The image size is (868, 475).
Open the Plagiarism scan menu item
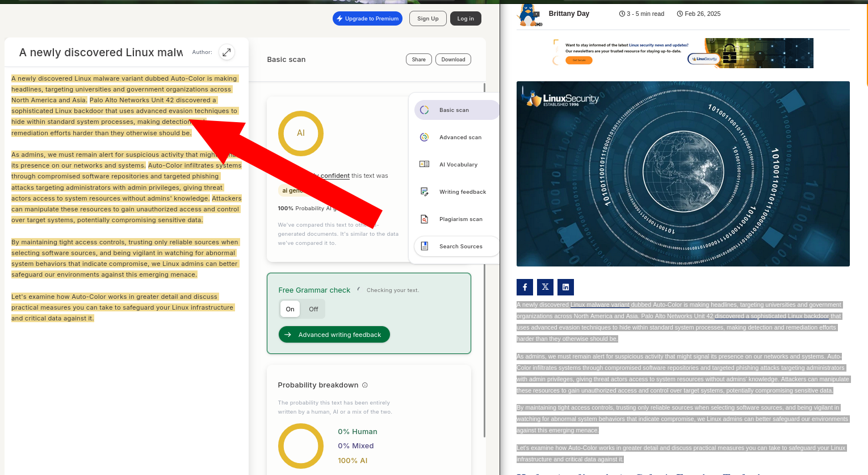click(457, 219)
